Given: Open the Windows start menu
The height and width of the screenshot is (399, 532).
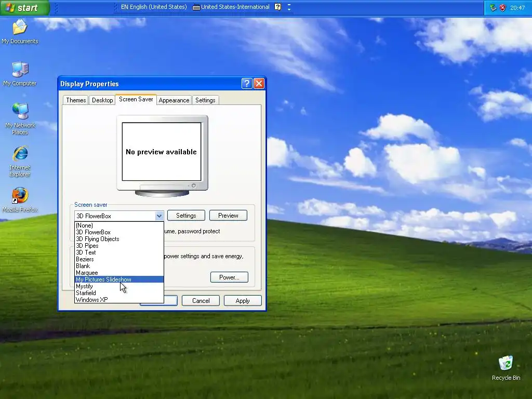Looking at the screenshot, I should (25, 7).
